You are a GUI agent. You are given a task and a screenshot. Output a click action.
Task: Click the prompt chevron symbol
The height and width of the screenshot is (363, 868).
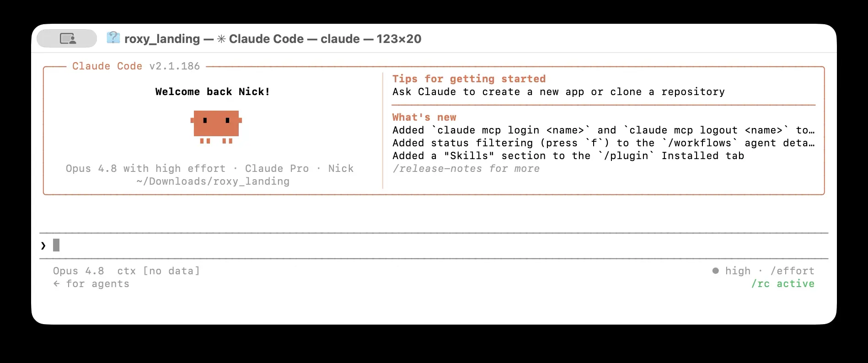[x=43, y=246]
